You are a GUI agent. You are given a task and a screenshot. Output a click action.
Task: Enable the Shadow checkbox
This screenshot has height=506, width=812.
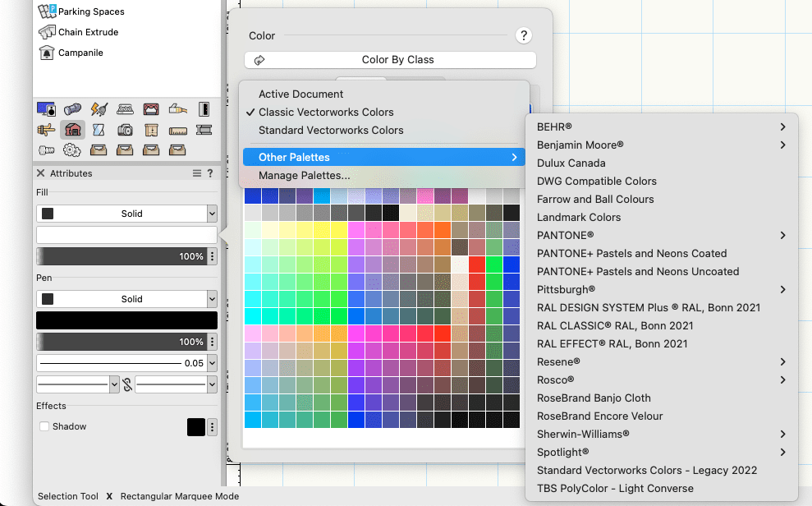pyautogui.click(x=44, y=426)
